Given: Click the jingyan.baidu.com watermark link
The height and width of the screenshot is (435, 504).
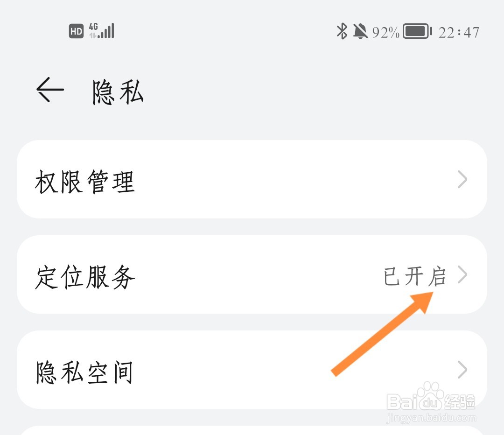Looking at the screenshot, I should [431, 418].
